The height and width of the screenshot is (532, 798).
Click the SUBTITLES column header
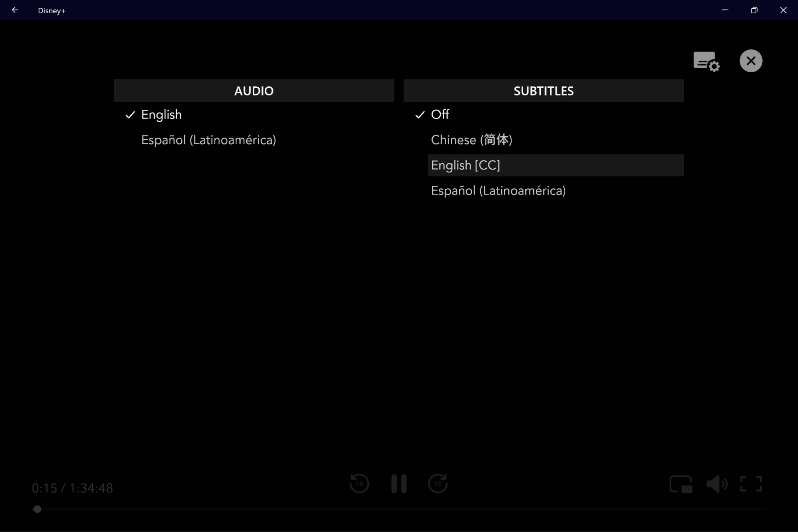pos(543,91)
